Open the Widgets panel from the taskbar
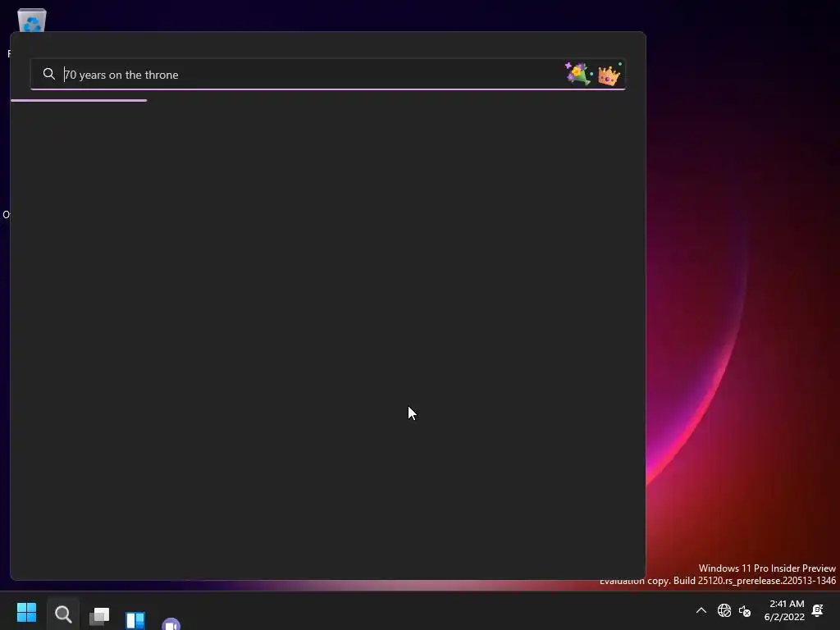This screenshot has width=840, height=630. pos(135,619)
